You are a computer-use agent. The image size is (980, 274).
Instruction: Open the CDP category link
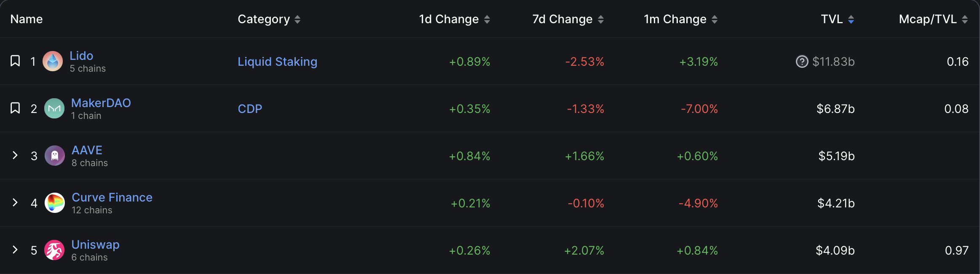[x=250, y=109]
